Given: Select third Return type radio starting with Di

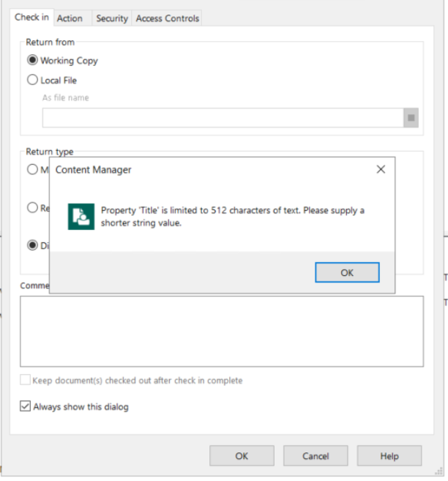Looking at the screenshot, I should tap(32, 245).
